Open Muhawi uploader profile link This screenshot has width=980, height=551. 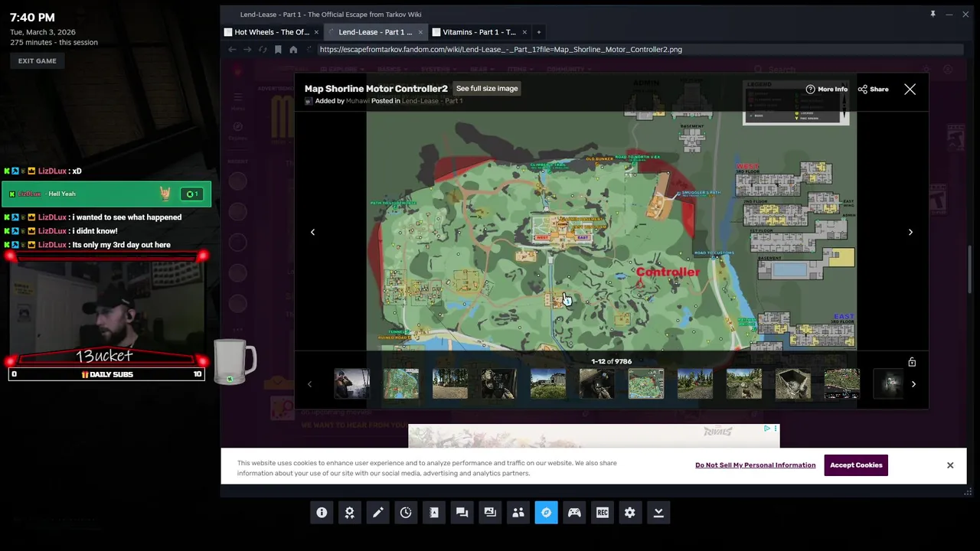pos(357,101)
